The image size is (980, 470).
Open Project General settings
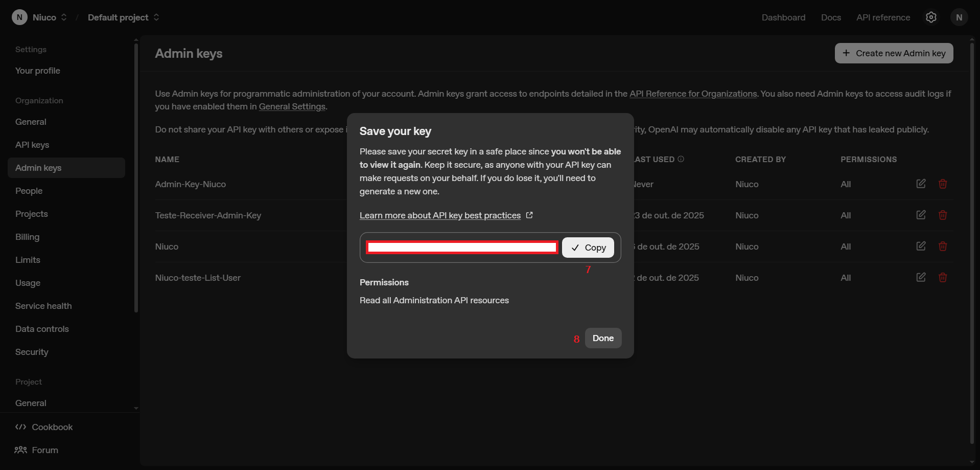coord(31,403)
